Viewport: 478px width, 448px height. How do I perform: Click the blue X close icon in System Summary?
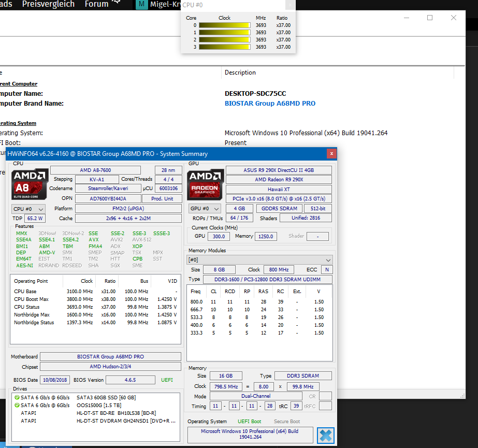326,435
